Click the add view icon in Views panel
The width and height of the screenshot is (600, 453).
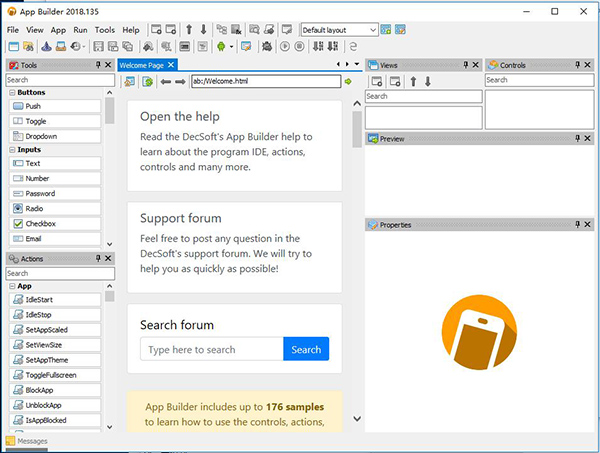(x=376, y=81)
